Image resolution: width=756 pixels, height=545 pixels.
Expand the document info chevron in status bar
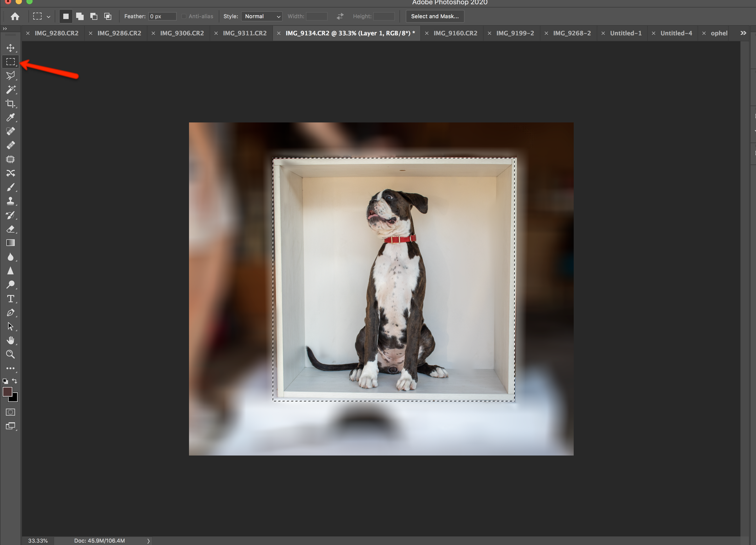click(148, 541)
